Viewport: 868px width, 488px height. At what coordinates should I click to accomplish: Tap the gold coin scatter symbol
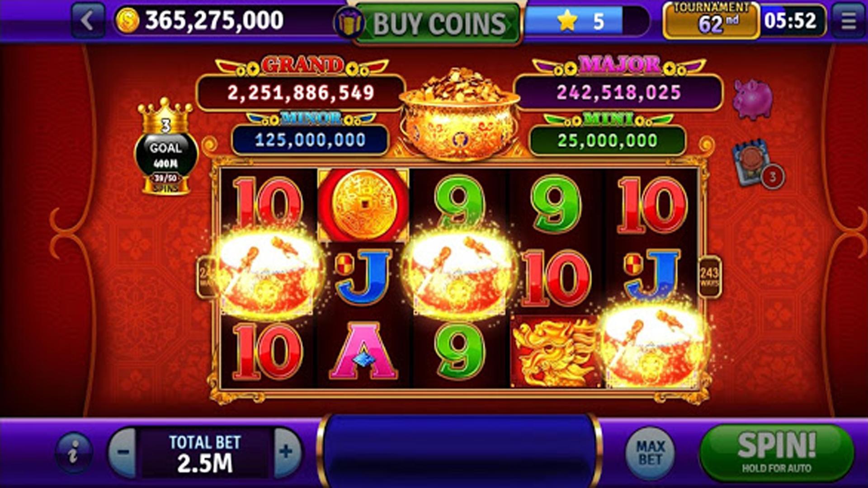(363, 205)
